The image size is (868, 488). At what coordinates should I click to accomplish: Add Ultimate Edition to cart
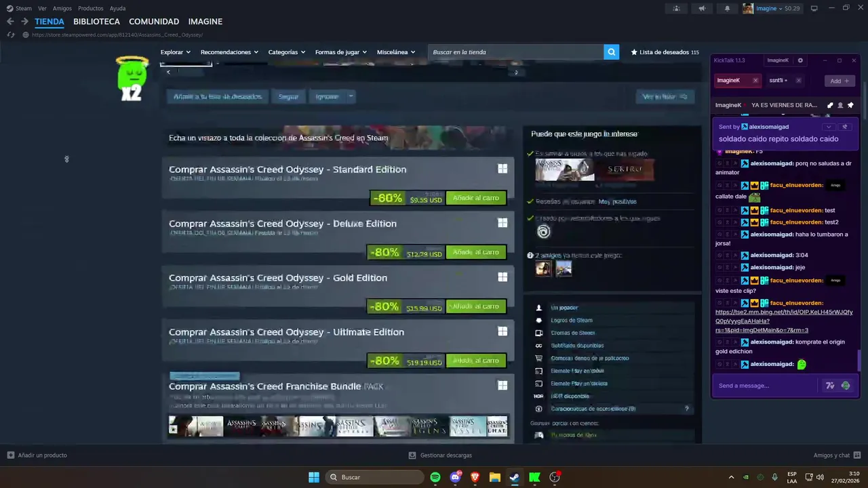tap(476, 361)
